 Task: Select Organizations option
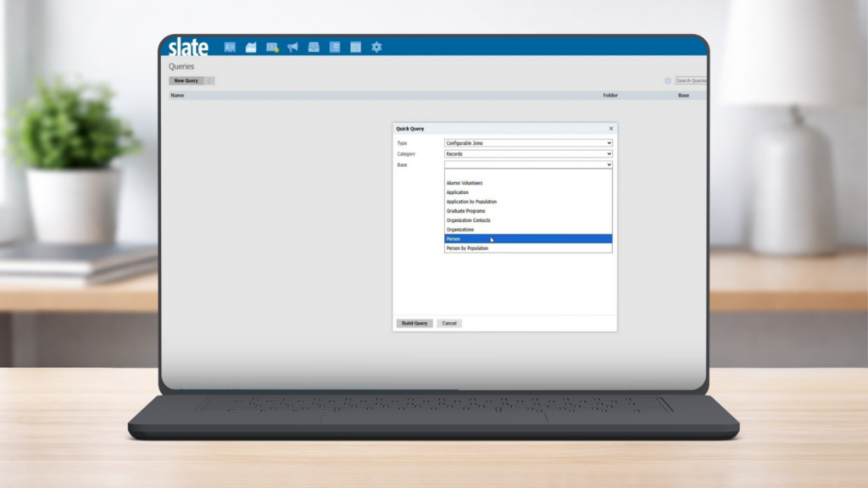click(x=528, y=230)
